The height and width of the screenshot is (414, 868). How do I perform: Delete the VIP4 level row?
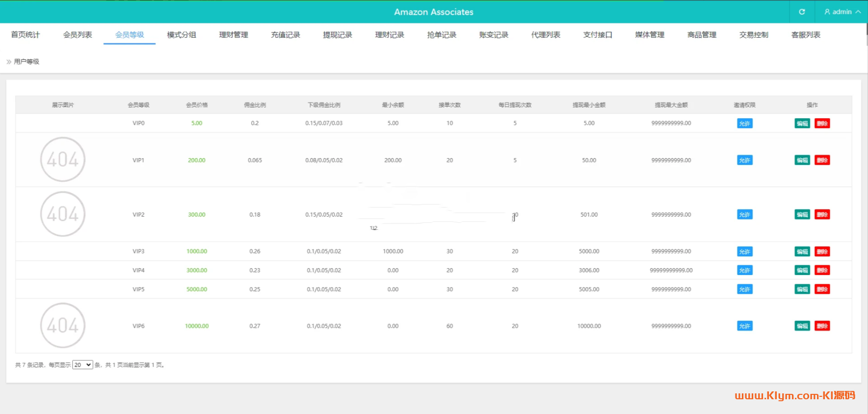click(x=822, y=271)
